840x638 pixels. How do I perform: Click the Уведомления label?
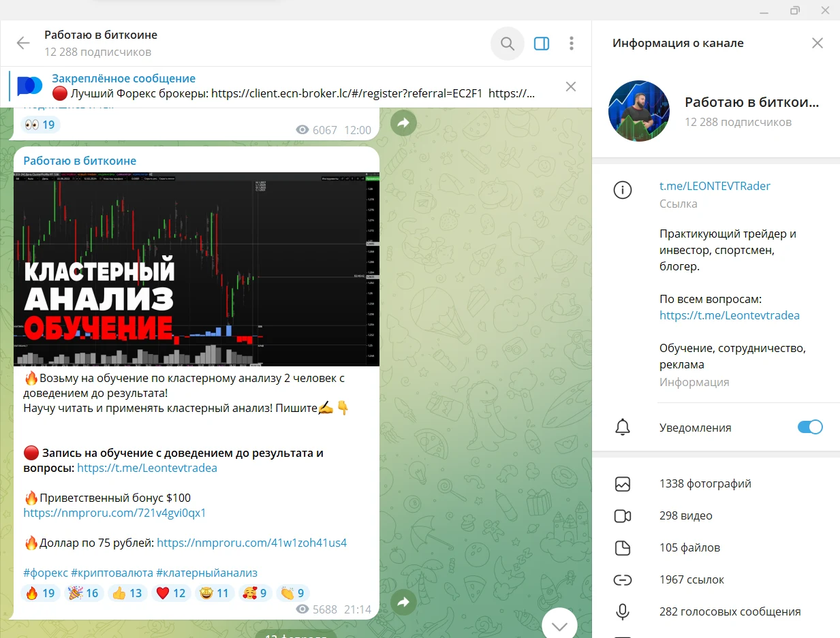click(x=696, y=428)
